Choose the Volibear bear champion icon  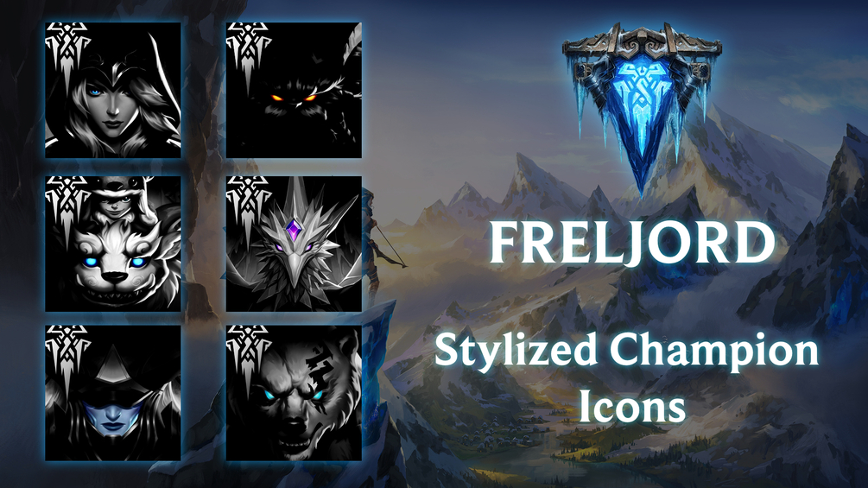[x=294, y=393]
